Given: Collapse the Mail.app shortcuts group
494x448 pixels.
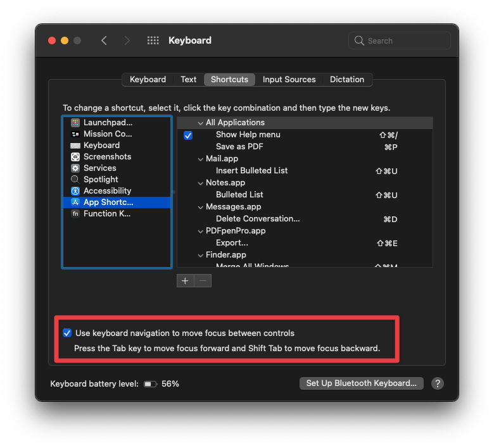Looking at the screenshot, I should tap(200, 159).
